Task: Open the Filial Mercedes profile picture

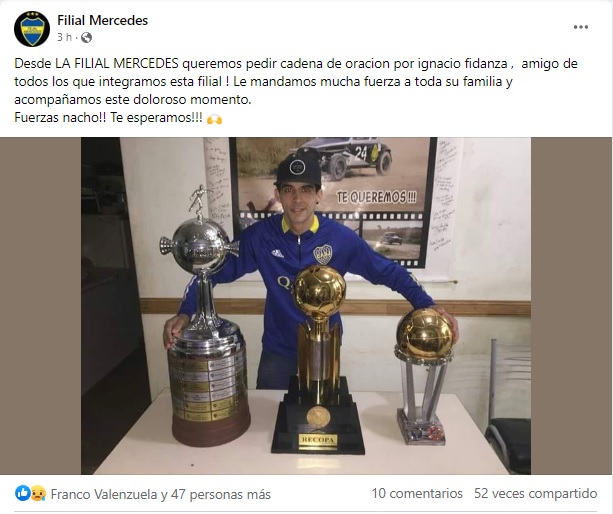Action: click(32, 29)
